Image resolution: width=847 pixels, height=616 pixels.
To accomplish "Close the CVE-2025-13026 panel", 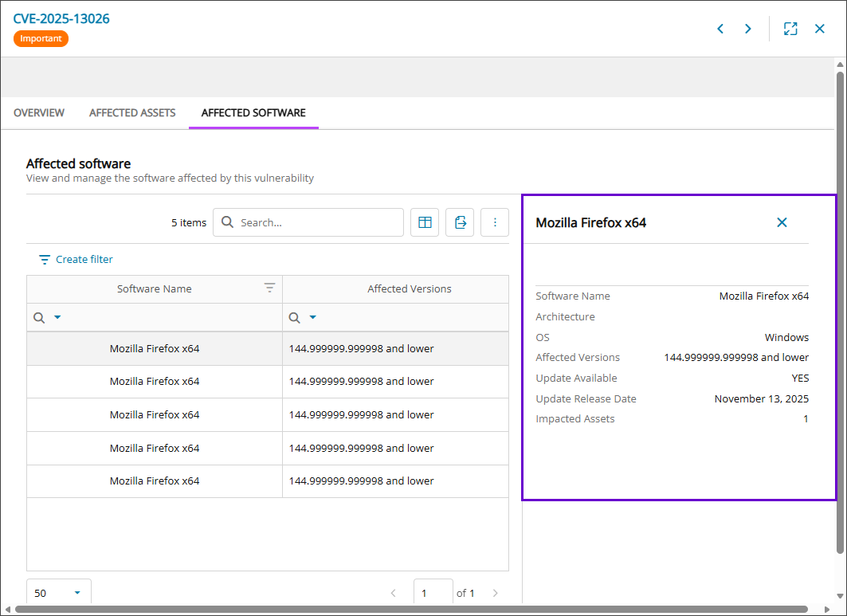I will click(x=819, y=29).
